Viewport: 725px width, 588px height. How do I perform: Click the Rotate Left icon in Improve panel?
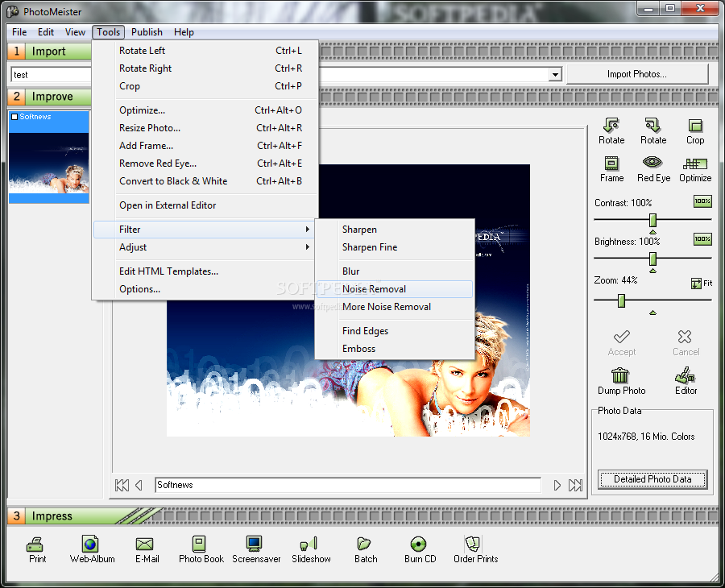611,126
